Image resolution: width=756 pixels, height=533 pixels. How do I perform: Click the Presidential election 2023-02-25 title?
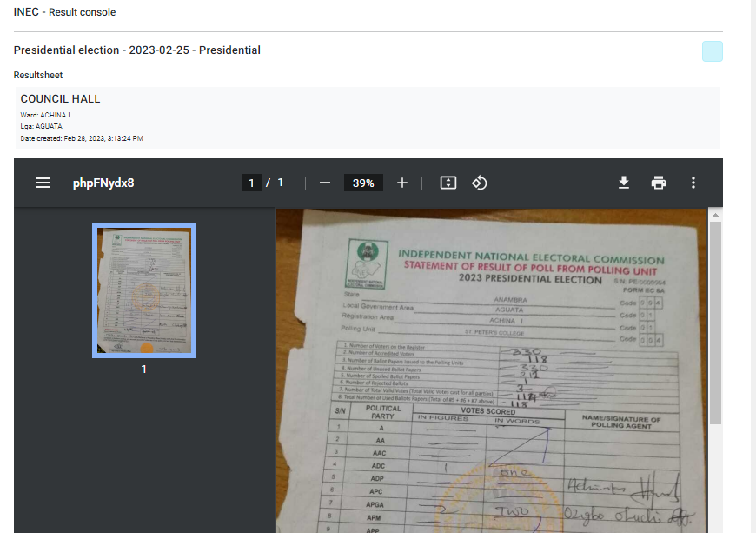click(x=137, y=50)
